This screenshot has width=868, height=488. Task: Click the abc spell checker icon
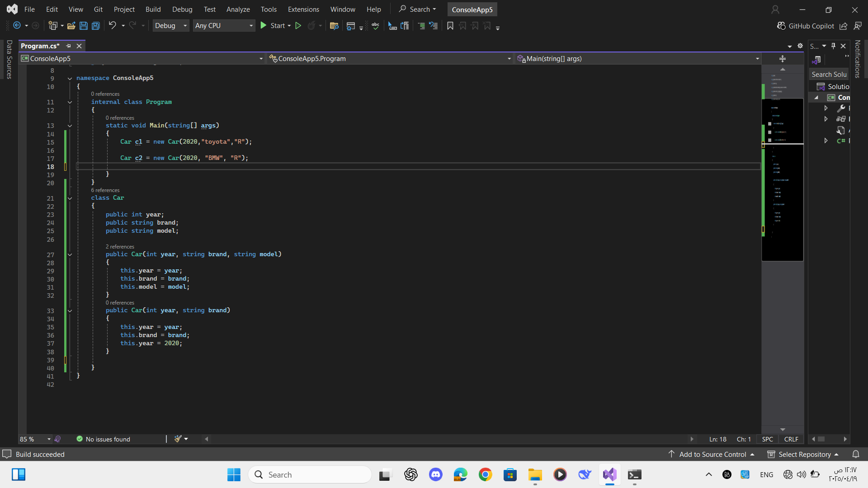coord(375,26)
